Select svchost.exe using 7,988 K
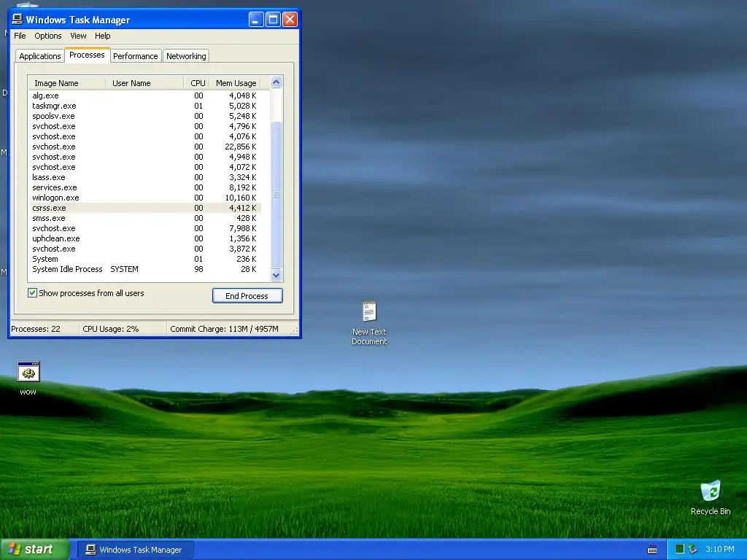 tap(145, 228)
